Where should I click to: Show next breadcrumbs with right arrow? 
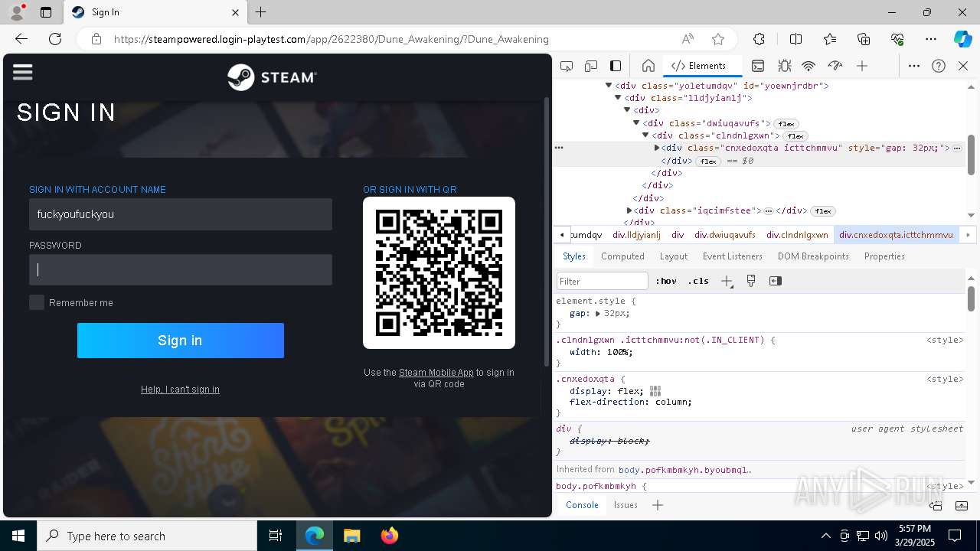pos(968,235)
